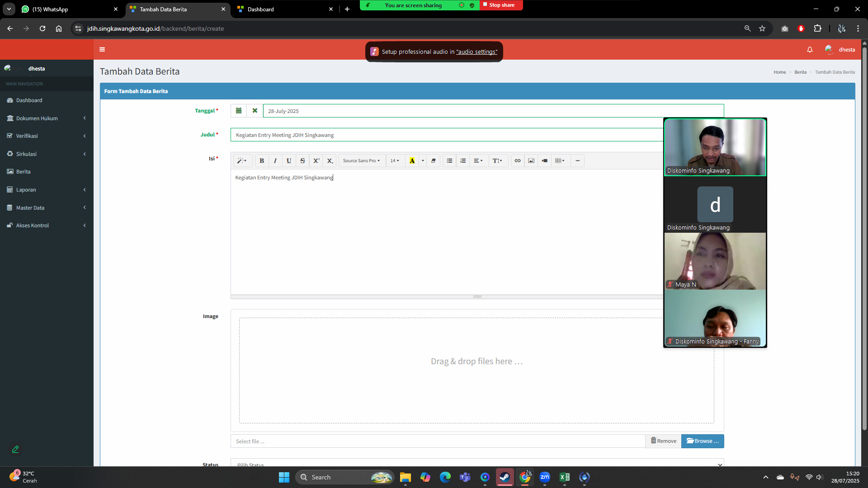Viewport: 868px width, 488px height.
Task: Expand the Verifikasi sidebar menu
Action: tap(47, 136)
